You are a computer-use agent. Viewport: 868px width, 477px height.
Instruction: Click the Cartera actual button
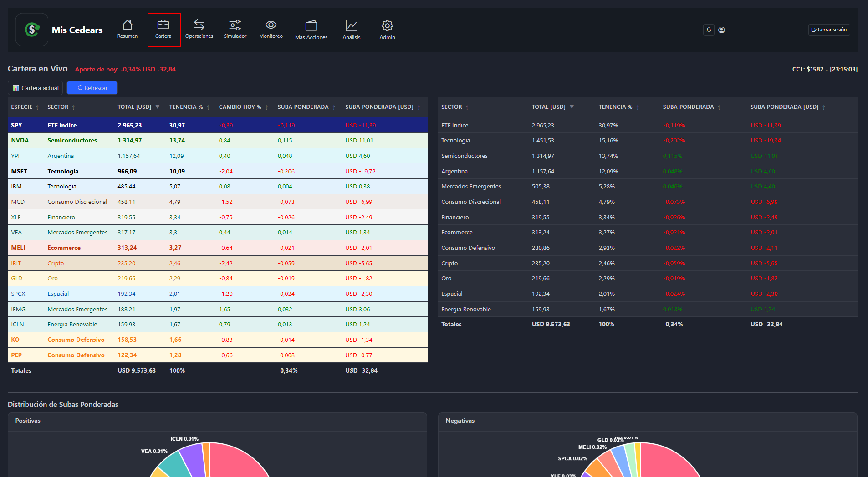click(36, 88)
